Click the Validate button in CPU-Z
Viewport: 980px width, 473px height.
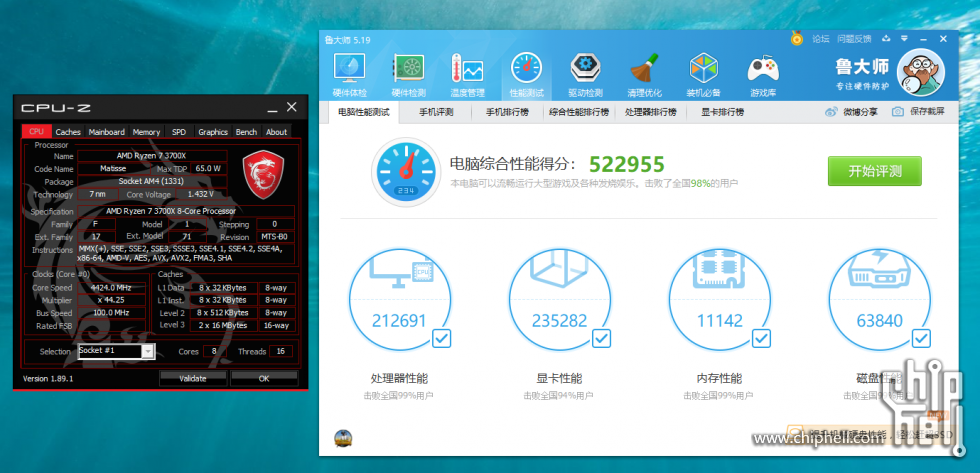[x=192, y=379]
